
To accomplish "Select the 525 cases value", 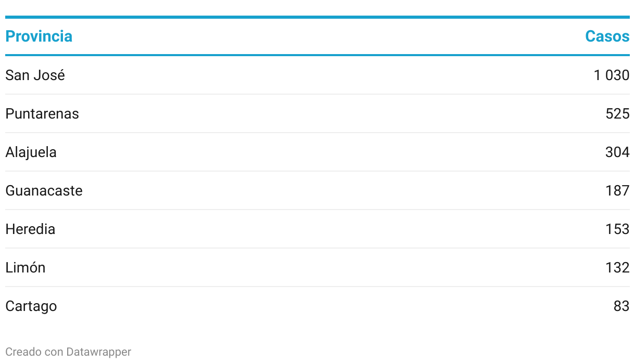I will (x=617, y=114).
